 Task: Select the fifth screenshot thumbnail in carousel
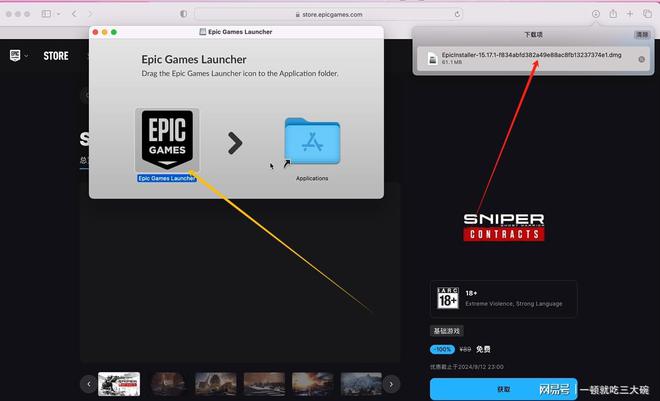click(313, 384)
